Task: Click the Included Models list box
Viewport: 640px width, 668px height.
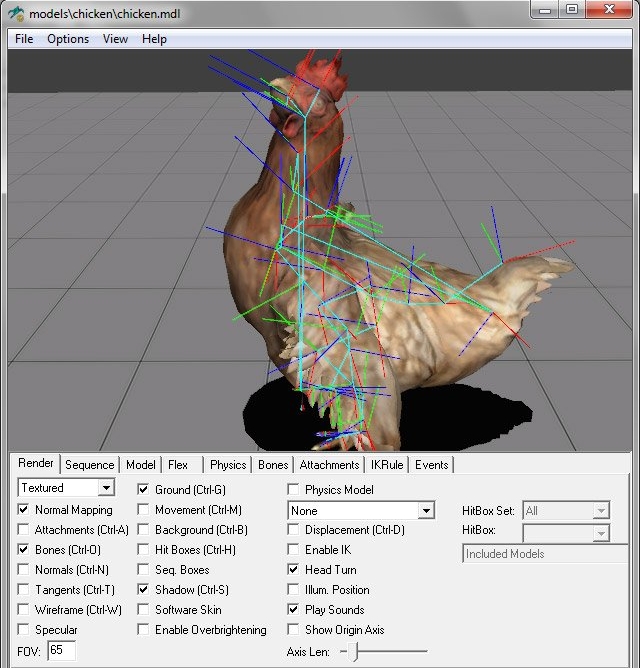Action: (x=545, y=553)
